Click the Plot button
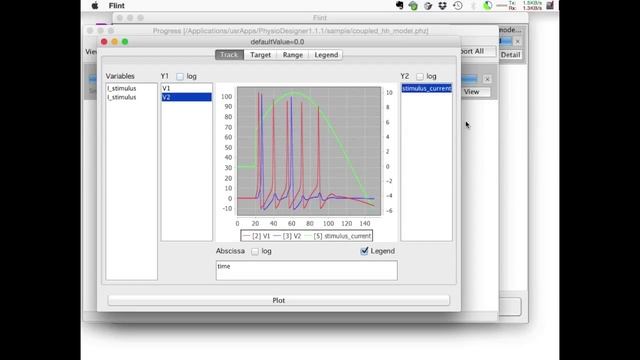 tap(279, 300)
